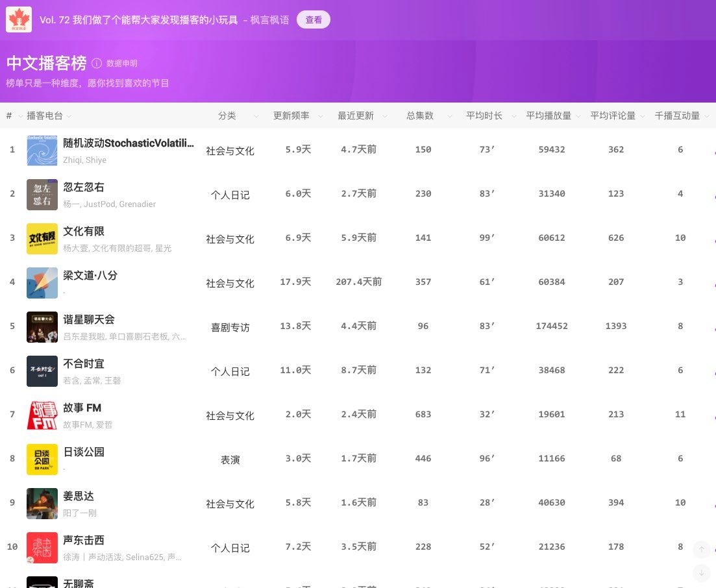Click the 阳了一刚 author text

tap(80, 513)
